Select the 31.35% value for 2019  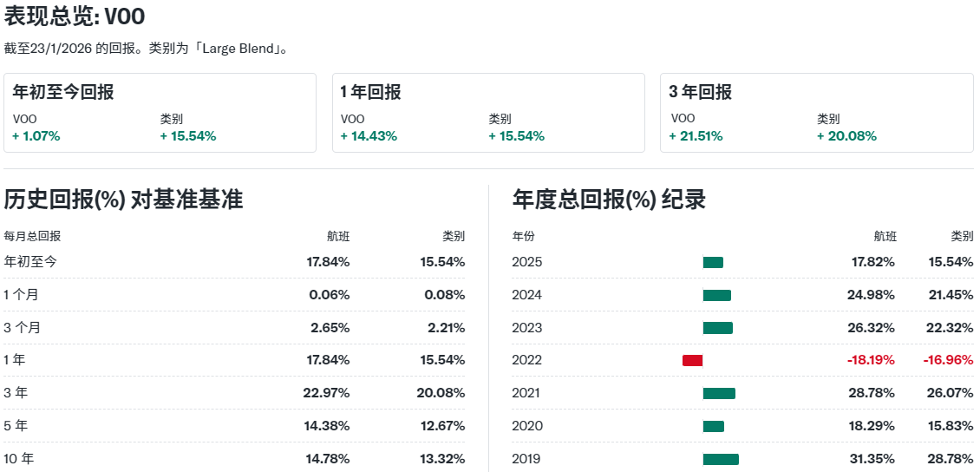(872, 459)
